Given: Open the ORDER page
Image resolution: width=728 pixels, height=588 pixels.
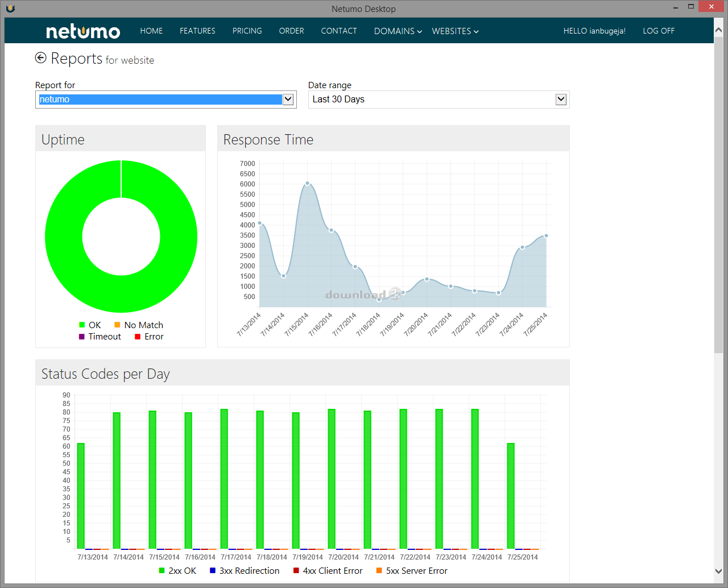Looking at the screenshot, I should (291, 31).
